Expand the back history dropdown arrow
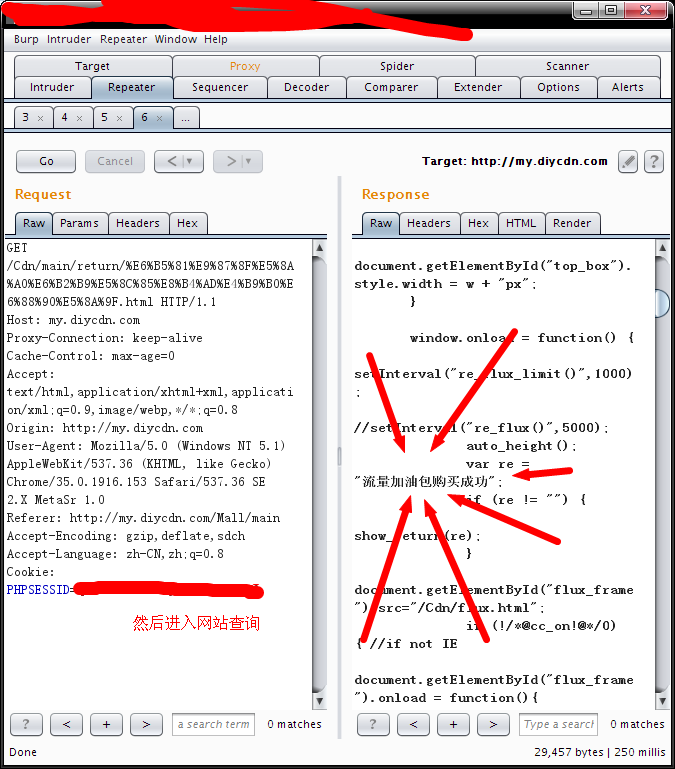675x769 pixels. [189, 161]
